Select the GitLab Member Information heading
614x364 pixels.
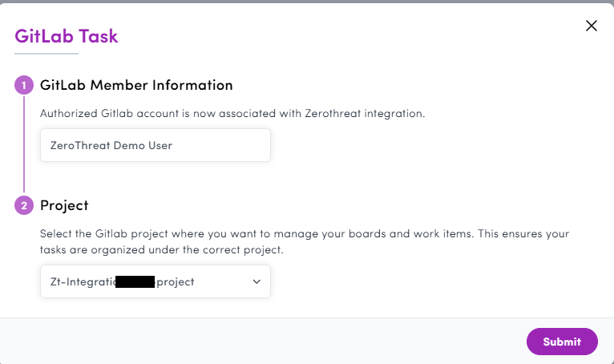click(136, 85)
